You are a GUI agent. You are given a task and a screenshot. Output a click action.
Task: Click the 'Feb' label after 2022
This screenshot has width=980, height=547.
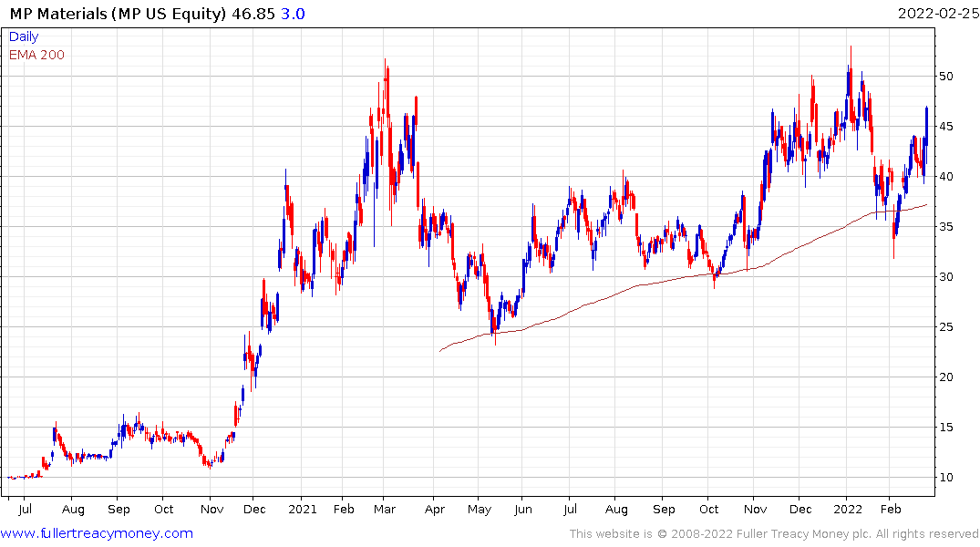[891, 509]
